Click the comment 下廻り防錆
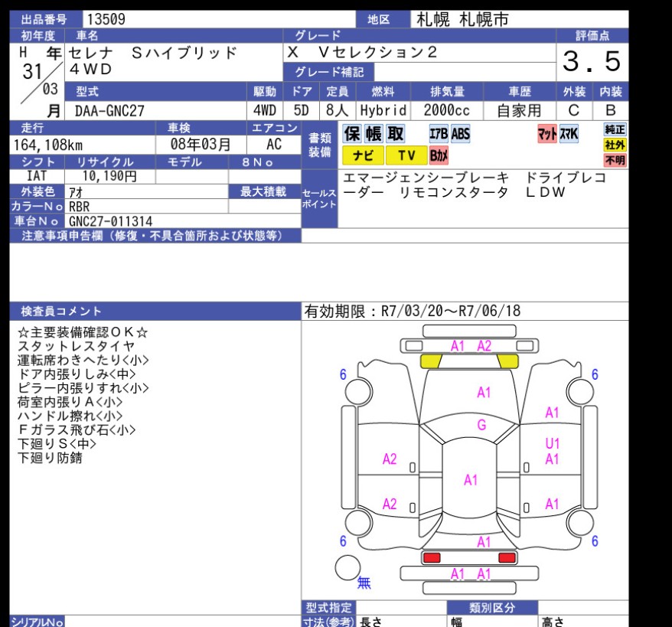Image resolution: width=672 pixels, height=627 pixels. click(50, 458)
